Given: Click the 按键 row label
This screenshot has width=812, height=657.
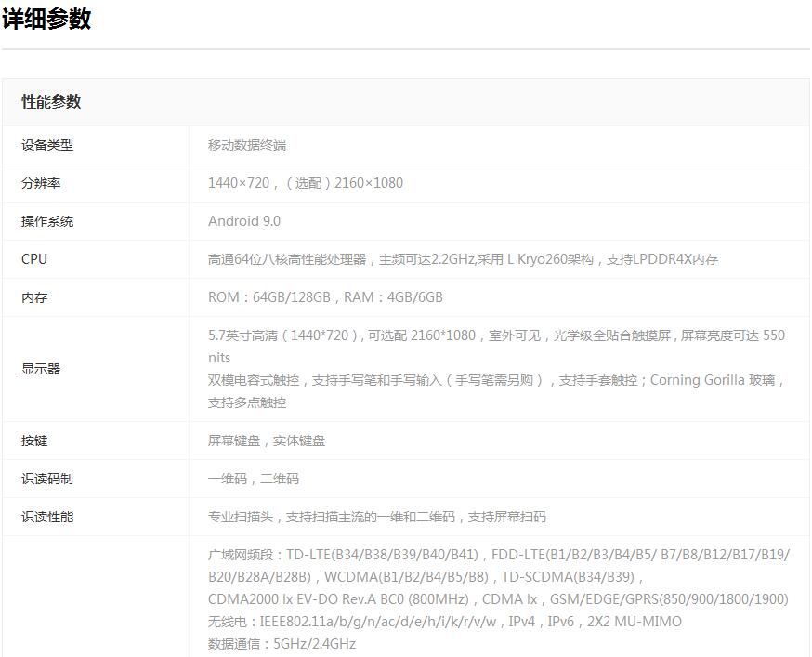Looking at the screenshot, I should coord(34,440).
